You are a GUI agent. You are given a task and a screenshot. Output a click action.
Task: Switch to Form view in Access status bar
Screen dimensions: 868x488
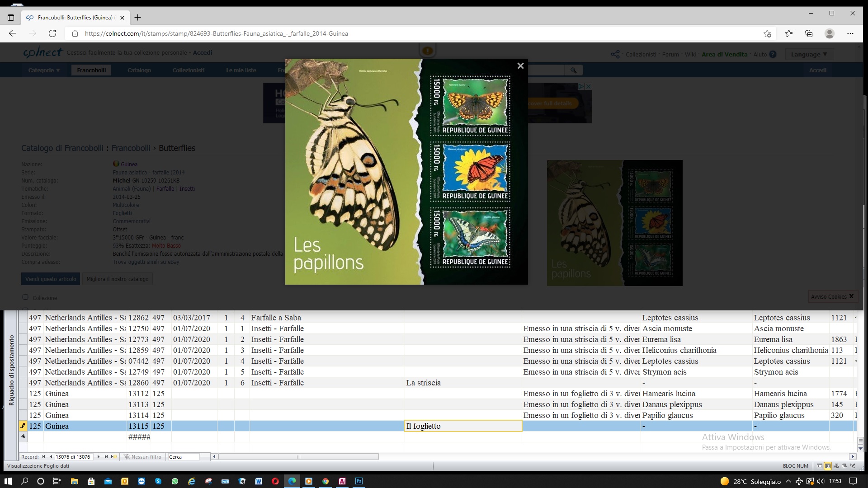point(819,466)
